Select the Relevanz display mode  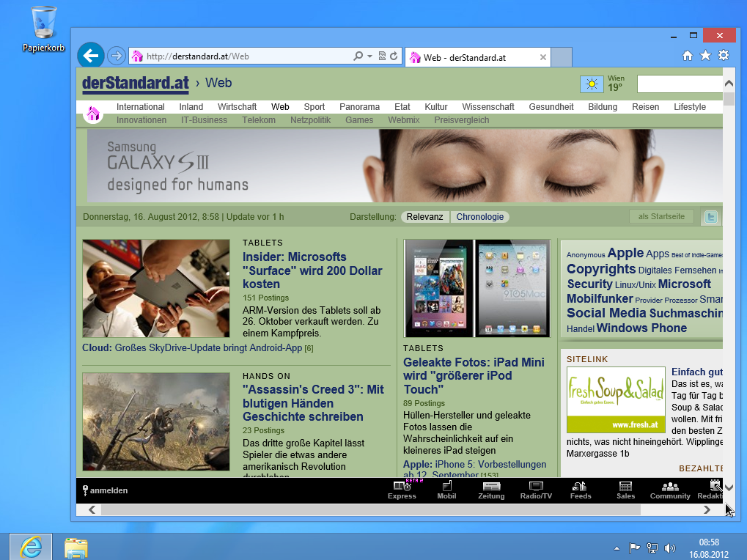424,217
